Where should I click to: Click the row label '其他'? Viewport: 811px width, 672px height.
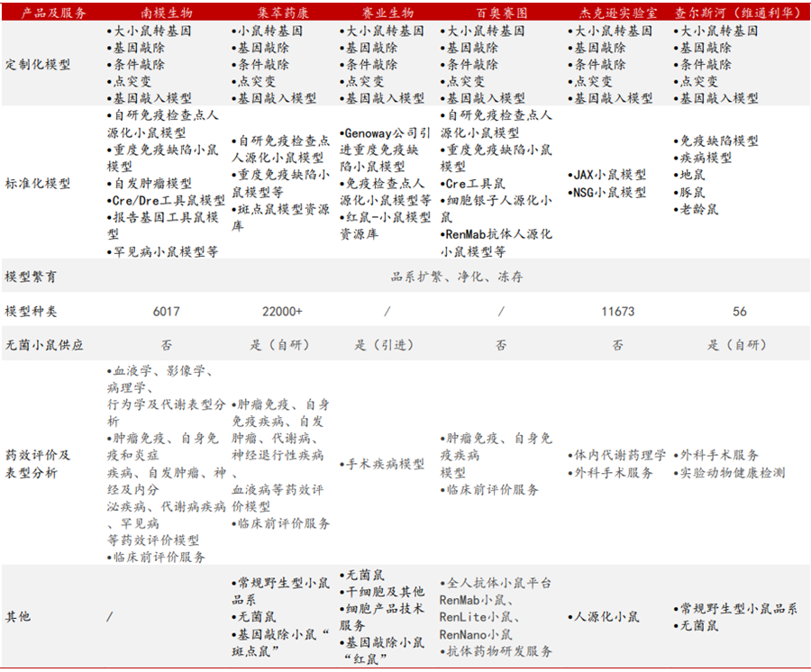18,616
